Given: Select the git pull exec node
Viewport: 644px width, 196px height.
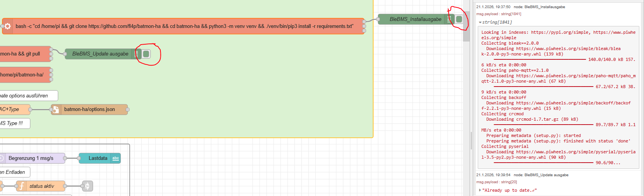Looking at the screenshot, I should point(23,54).
